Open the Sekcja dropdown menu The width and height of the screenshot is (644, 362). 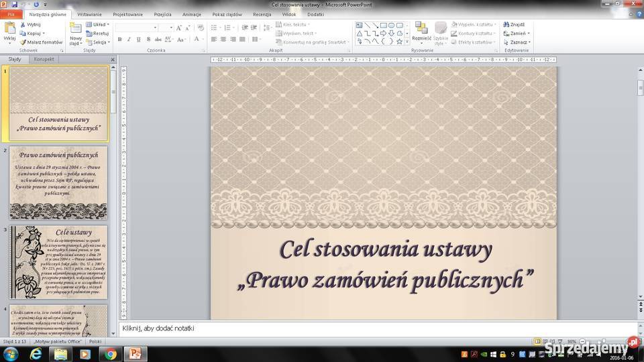[x=98, y=42]
